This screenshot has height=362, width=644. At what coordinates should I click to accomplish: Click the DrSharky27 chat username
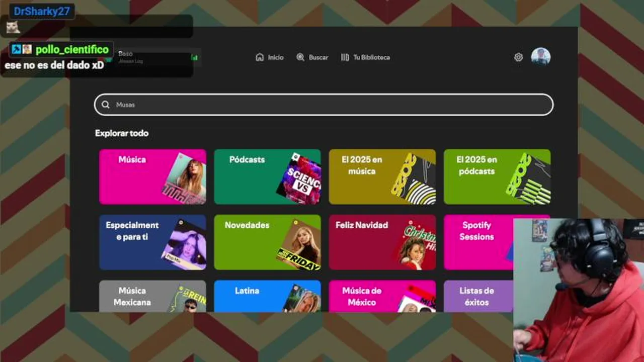pyautogui.click(x=42, y=11)
